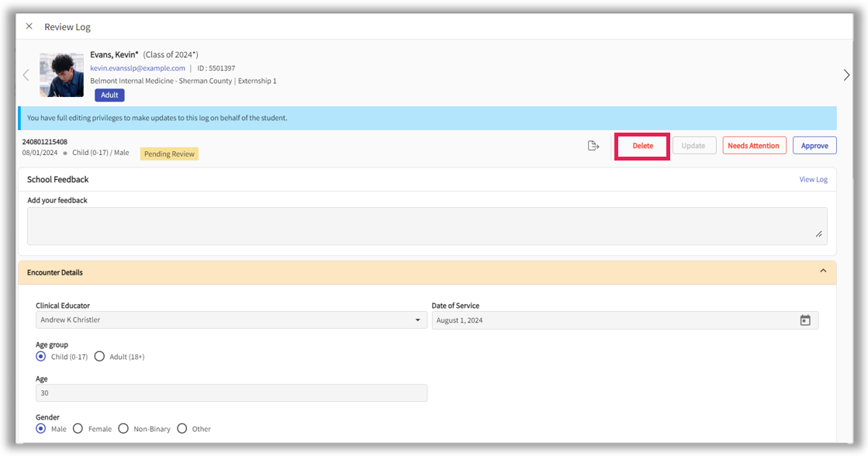Go to previous student log arrow
The height and width of the screenshot is (456, 868).
click(x=26, y=75)
